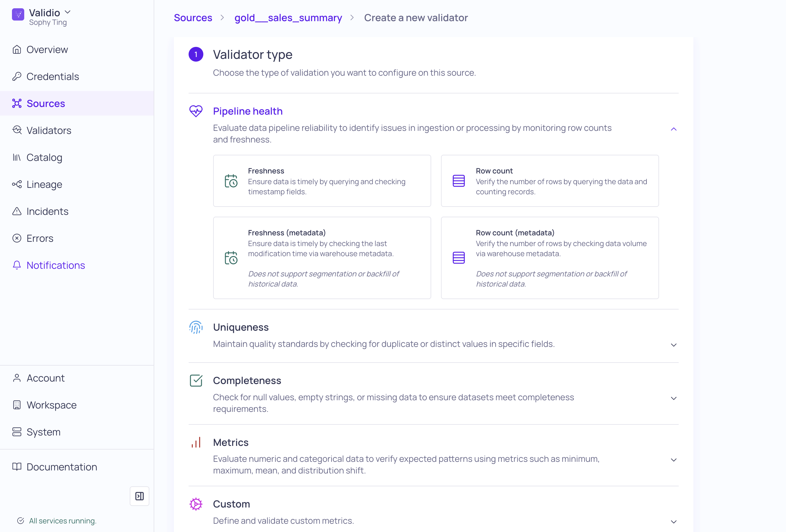Click the Account person icon

[x=17, y=378]
